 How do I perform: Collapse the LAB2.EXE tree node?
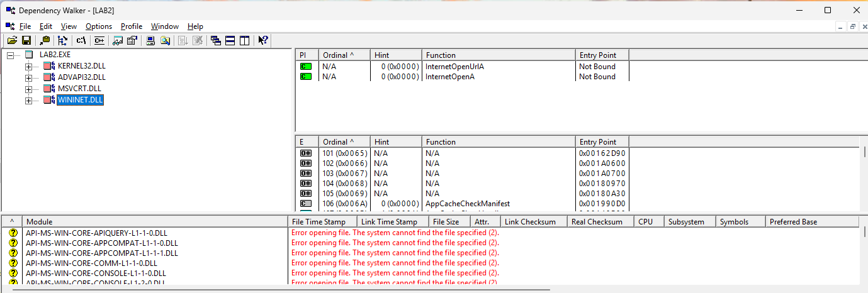[9, 55]
